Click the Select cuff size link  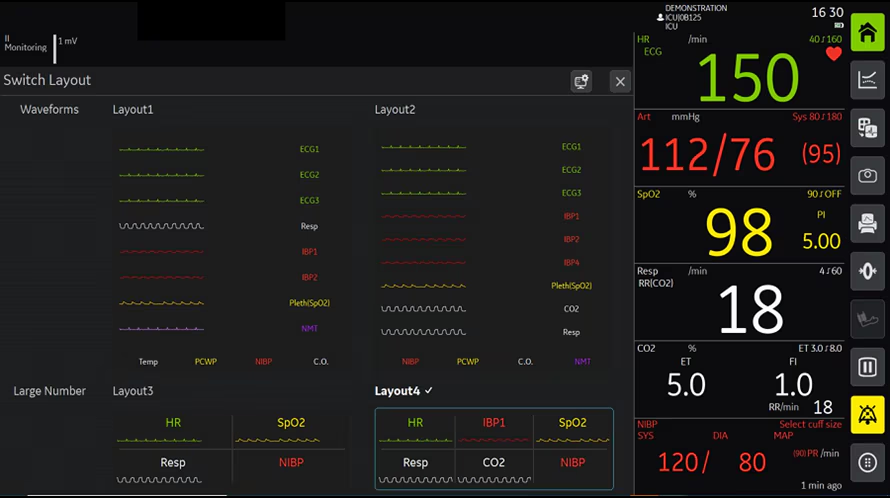coord(810,424)
